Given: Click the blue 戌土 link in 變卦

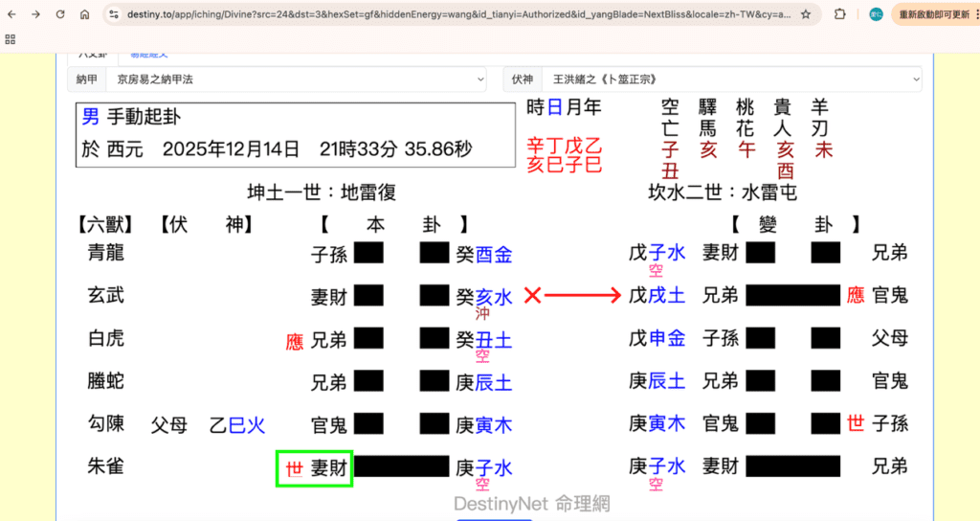Looking at the screenshot, I should pos(667,296).
